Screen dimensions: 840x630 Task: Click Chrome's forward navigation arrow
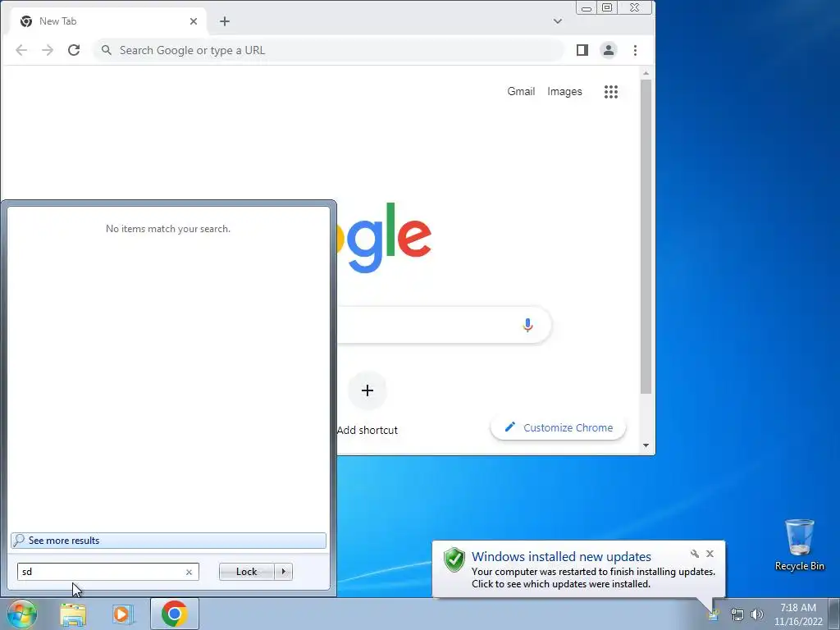coord(48,50)
